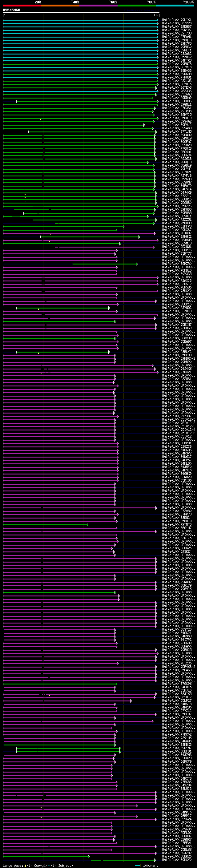Screen dimensions: 197x868
Task: Select UniRef100_C4J4K9 label
Action: 177,193
